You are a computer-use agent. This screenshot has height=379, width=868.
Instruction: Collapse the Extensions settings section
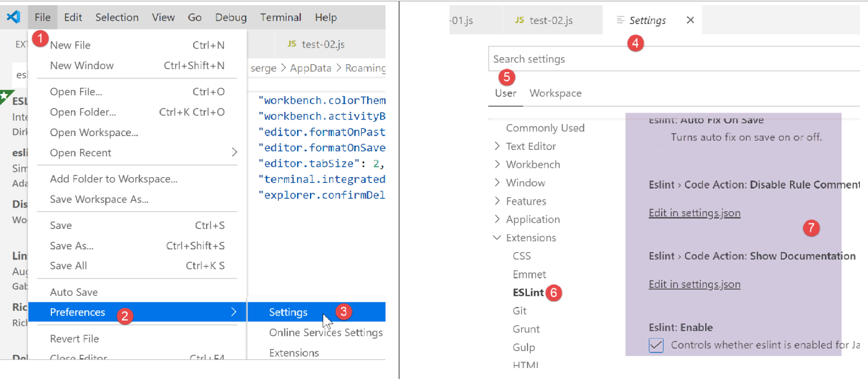[497, 238]
